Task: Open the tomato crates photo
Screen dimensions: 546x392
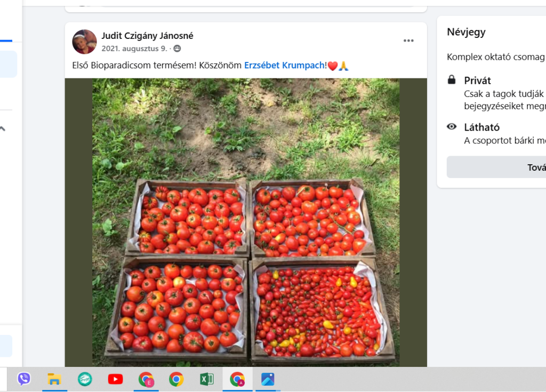Action: (246, 222)
